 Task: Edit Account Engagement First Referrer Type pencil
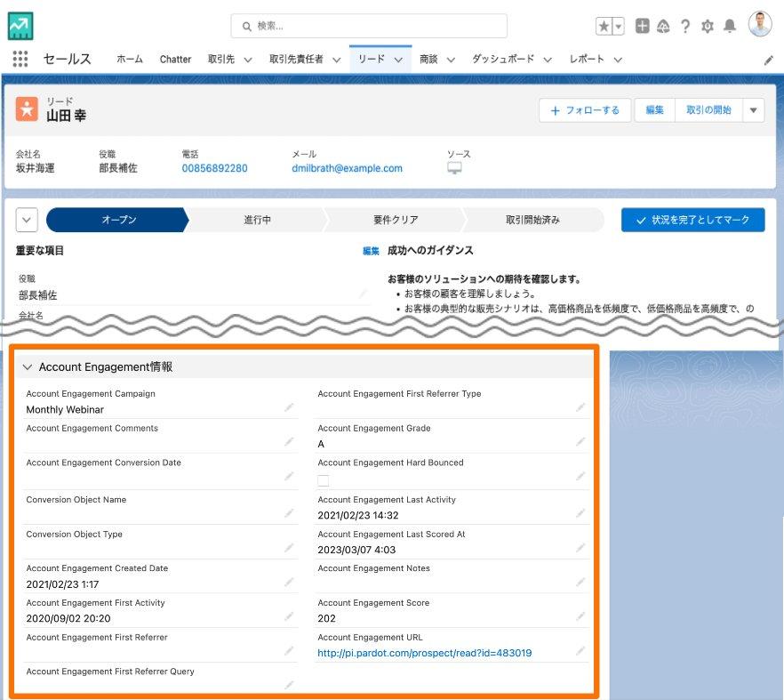pyautogui.click(x=580, y=407)
